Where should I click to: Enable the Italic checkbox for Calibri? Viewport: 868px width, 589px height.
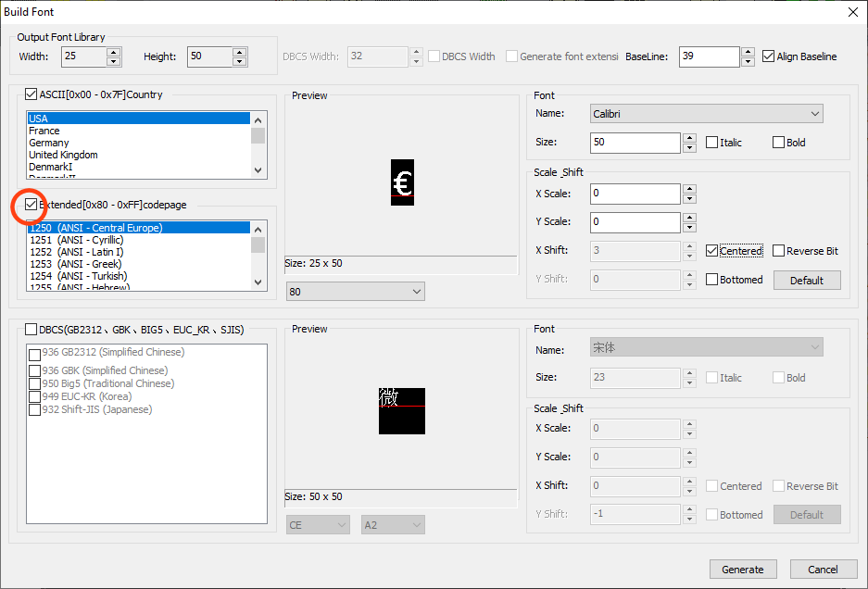click(711, 143)
